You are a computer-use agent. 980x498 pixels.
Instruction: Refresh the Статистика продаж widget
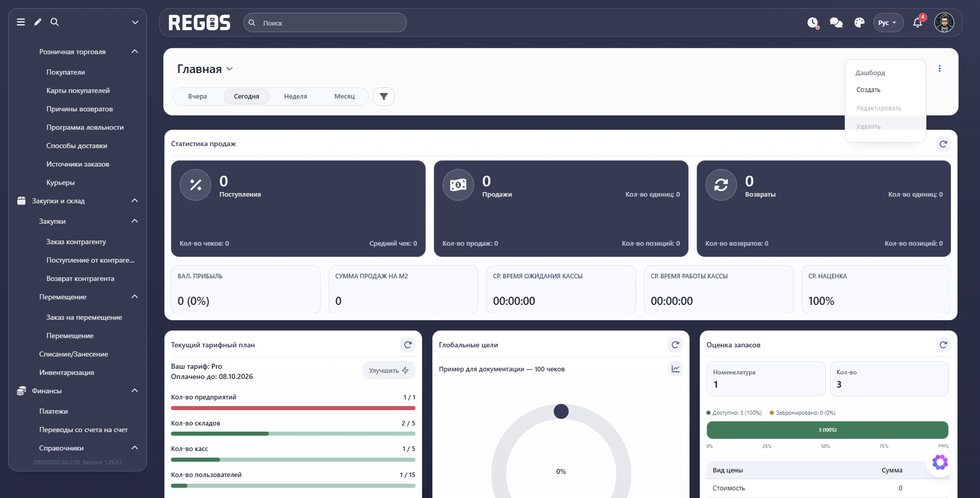(943, 144)
